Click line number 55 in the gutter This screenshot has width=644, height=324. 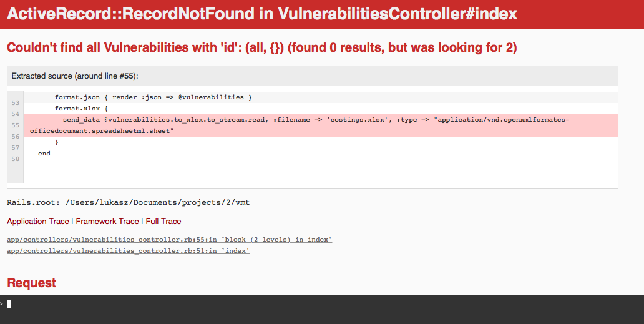[x=15, y=125]
